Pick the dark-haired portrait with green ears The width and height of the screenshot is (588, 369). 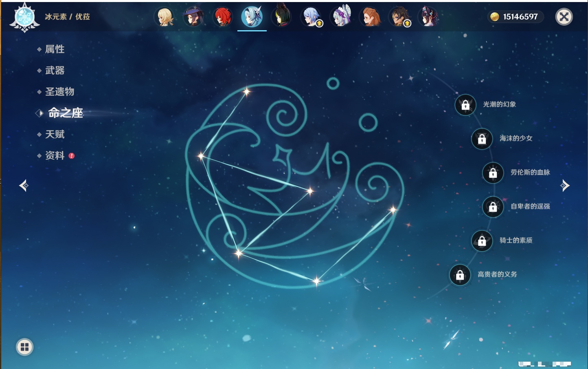tap(281, 17)
